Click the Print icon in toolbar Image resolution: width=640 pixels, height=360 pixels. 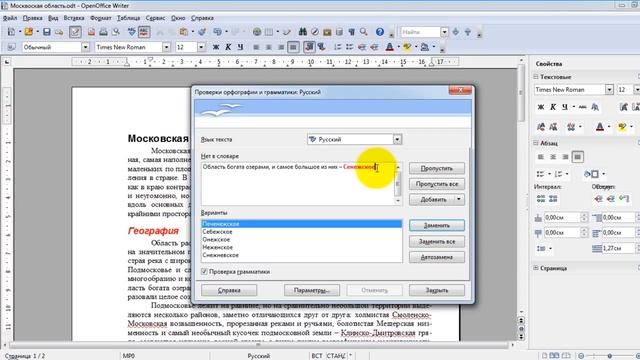click(x=104, y=32)
